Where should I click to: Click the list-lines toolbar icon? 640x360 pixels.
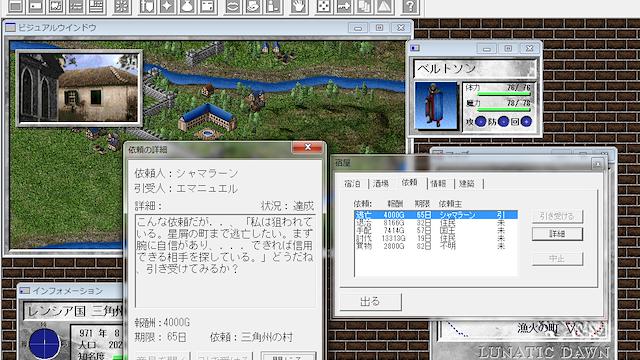[76, 6]
